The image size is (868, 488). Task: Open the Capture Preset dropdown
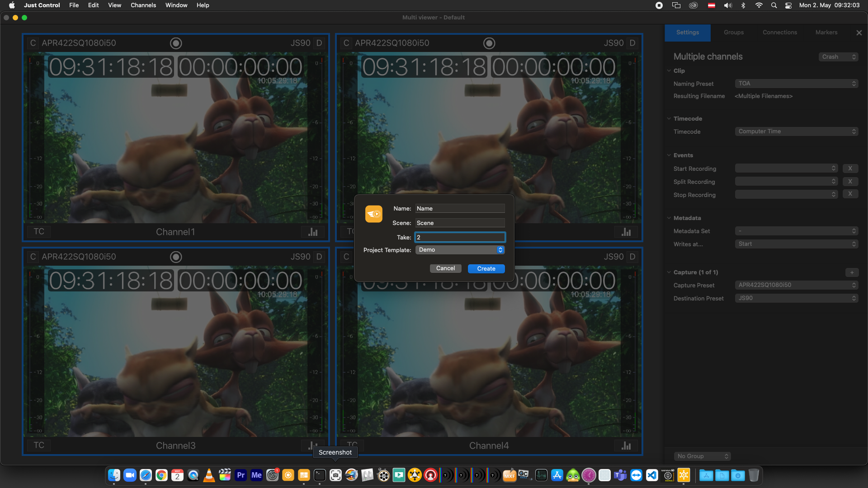pyautogui.click(x=797, y=285)
